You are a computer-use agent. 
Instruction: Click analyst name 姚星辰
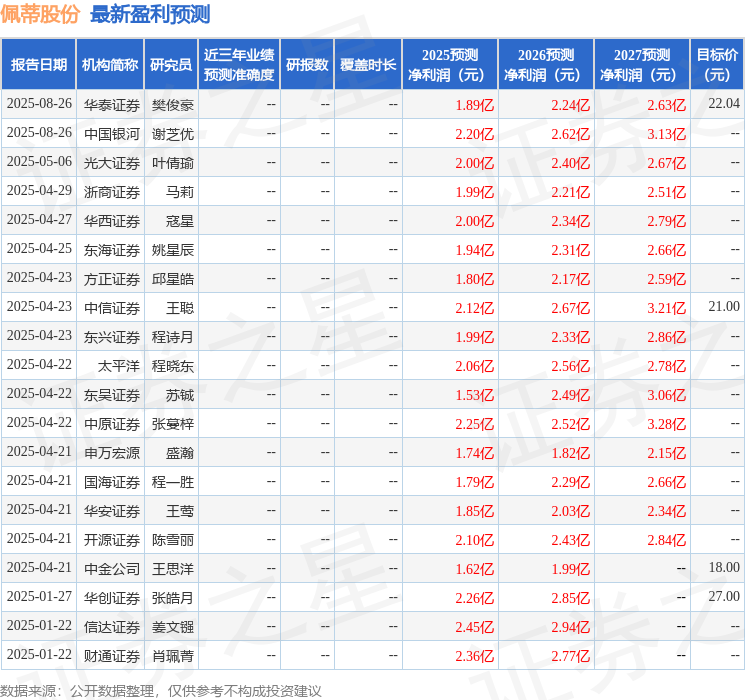tap(173, 250)
